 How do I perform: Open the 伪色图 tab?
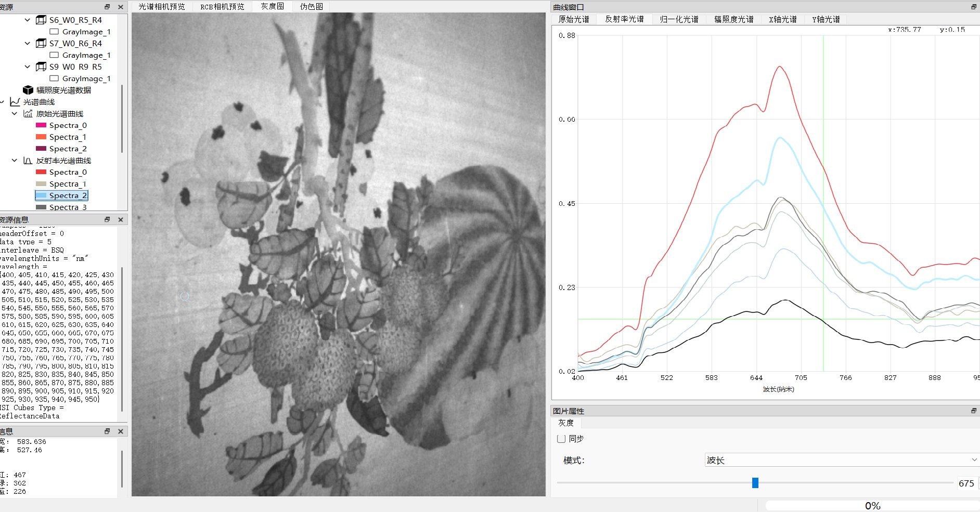312,7
